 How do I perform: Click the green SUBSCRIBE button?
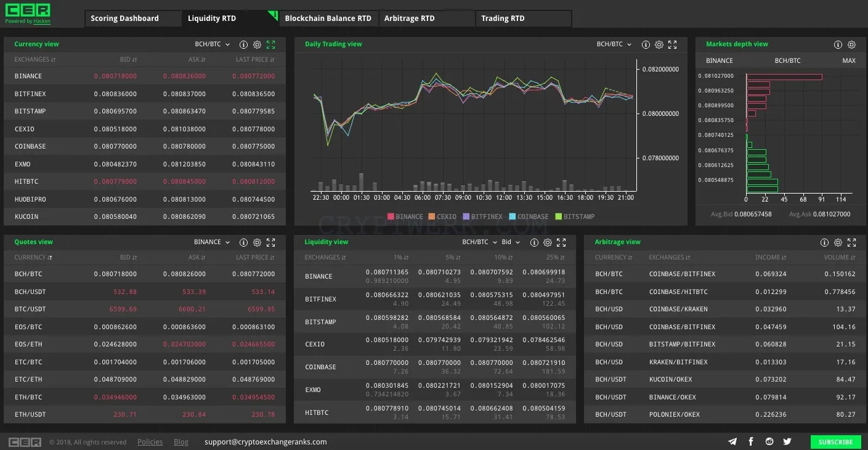[x=835, y=441]
